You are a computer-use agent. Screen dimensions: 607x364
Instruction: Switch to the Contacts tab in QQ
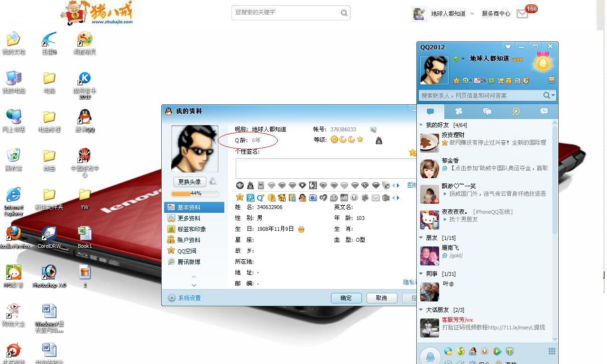pyautogui.click(x=430, y=111)
